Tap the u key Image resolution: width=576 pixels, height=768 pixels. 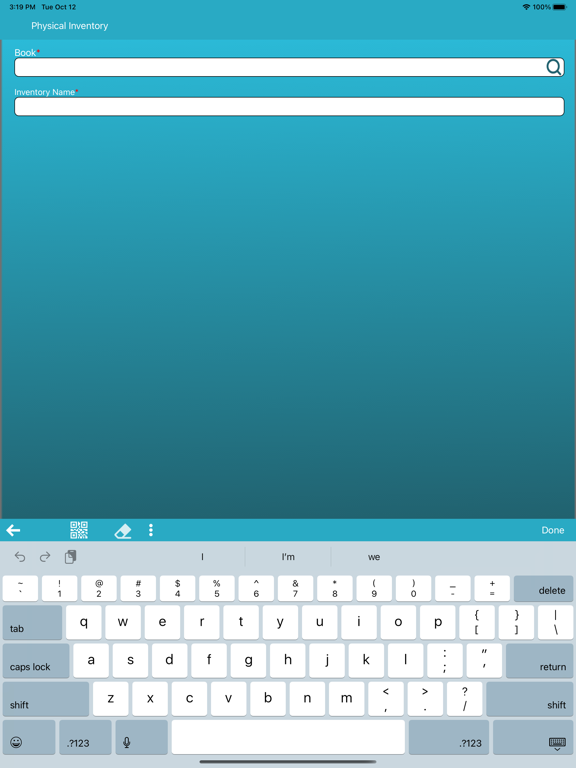coord(319,622)
